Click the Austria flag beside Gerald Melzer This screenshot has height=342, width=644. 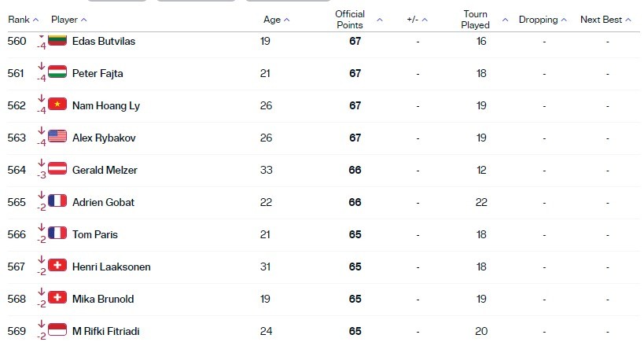click(57, 168)
